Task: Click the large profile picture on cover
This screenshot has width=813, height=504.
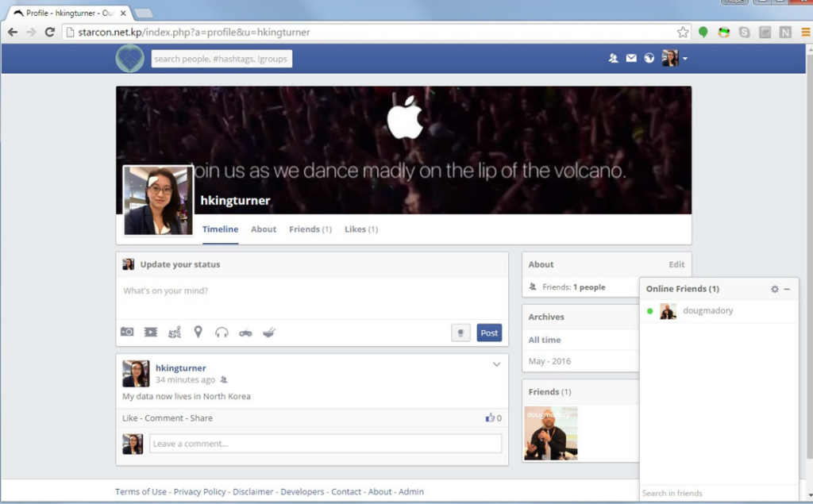Action: [x=158, y=200]
